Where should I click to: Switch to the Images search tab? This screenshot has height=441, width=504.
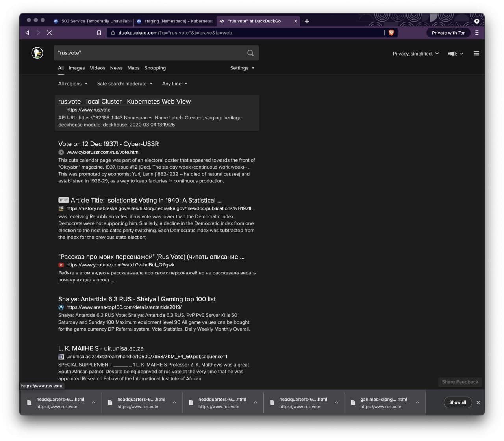(x=76, y=68)
